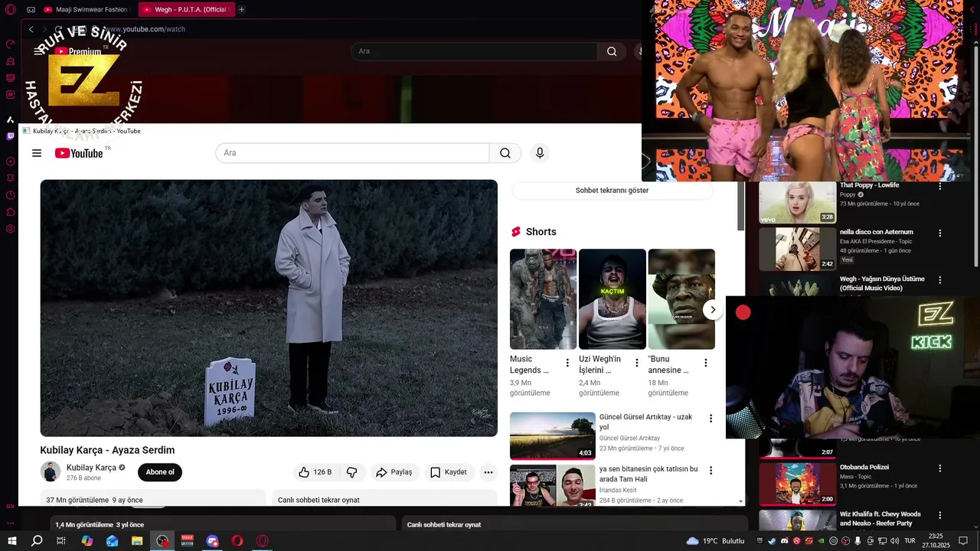Open options for Uzi Wegh'in short
Screen dimensions: 980x551
(x=636, y=363)
